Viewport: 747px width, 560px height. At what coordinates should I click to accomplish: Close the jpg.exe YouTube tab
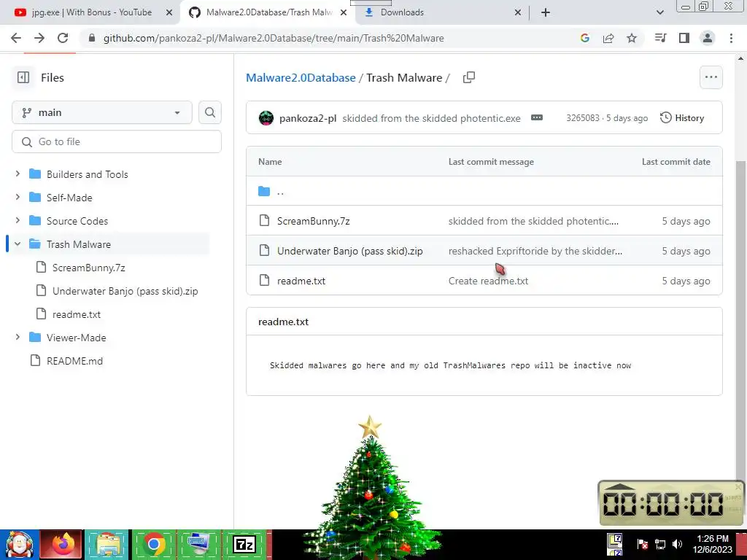click(x=169, y=12)
